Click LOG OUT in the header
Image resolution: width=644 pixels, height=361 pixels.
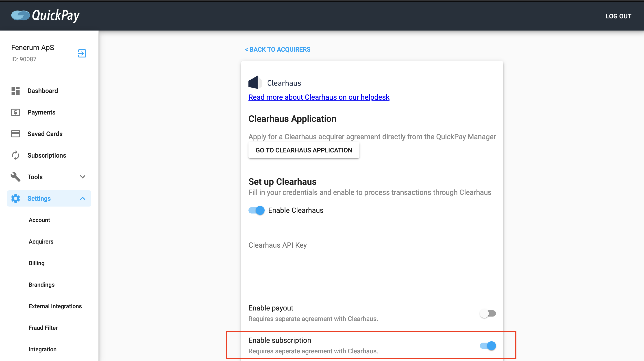(618, 16)
